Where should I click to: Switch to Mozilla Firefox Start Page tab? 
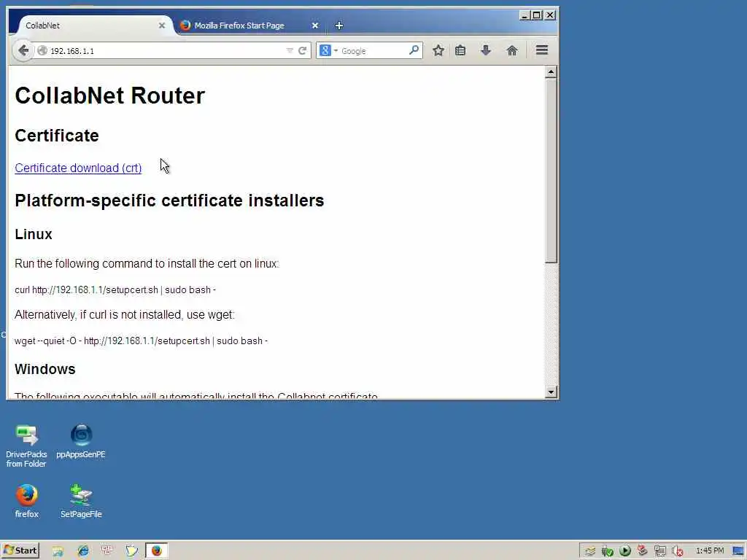point(239,26)
